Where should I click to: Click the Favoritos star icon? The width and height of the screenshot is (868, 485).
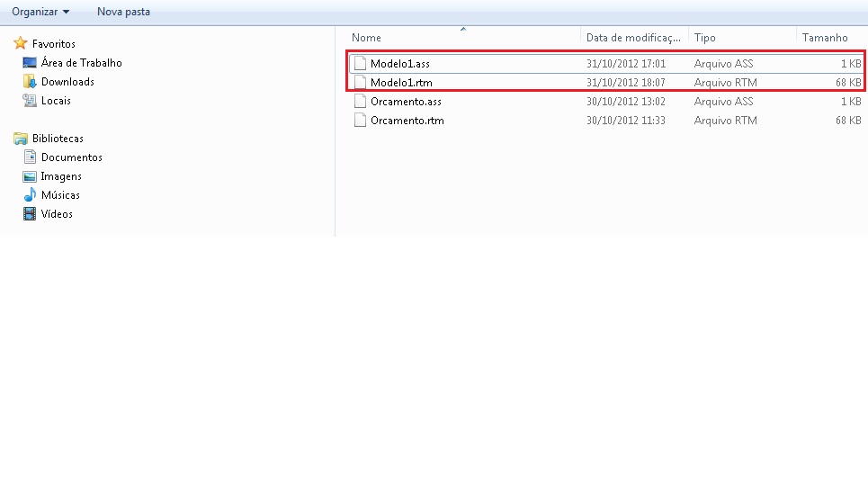coord(21,43)
